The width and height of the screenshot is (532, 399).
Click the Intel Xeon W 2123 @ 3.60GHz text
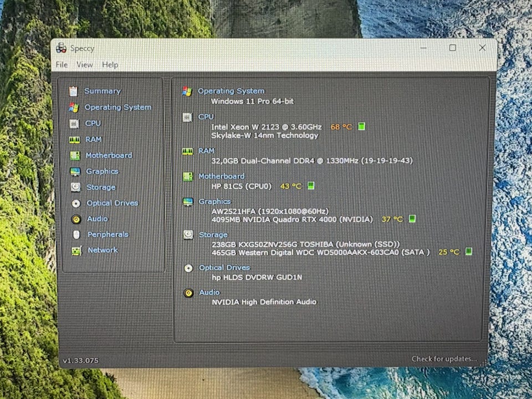[x=267, y=127]
